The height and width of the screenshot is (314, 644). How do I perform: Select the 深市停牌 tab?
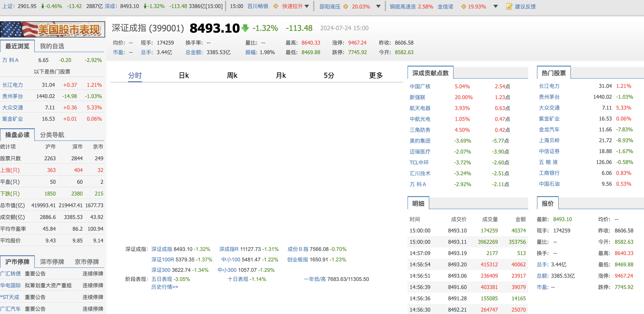52,262
